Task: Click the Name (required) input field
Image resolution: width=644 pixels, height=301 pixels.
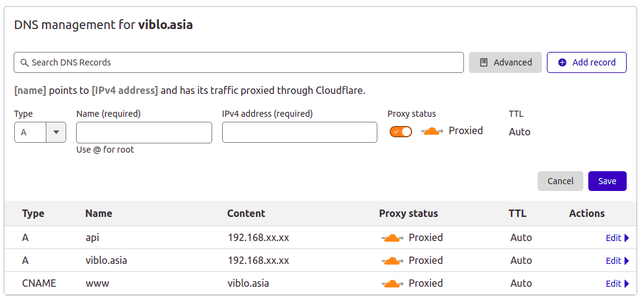Action: tap(144, 132)
